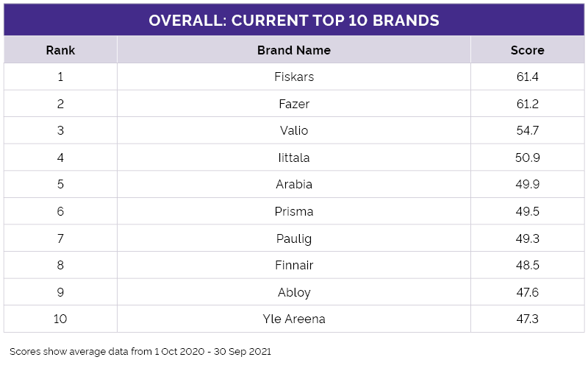588x368 pixels.
Task: Click the Finnair brand name
Action: coord(293,265)
